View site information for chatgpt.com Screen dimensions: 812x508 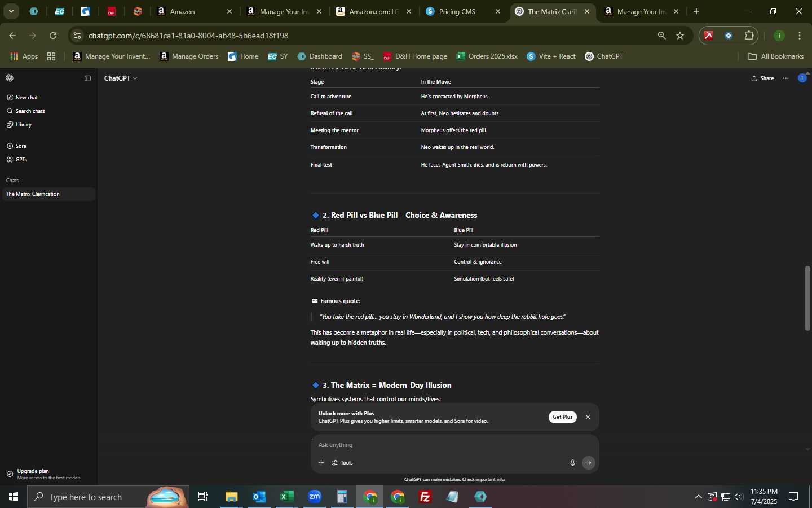pyautogui.click(x=77, y=36)
